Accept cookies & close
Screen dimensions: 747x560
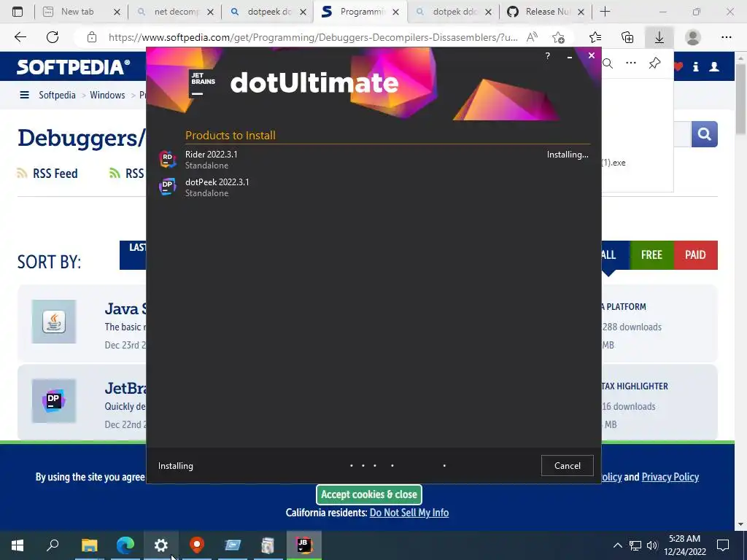coord(369,495)
